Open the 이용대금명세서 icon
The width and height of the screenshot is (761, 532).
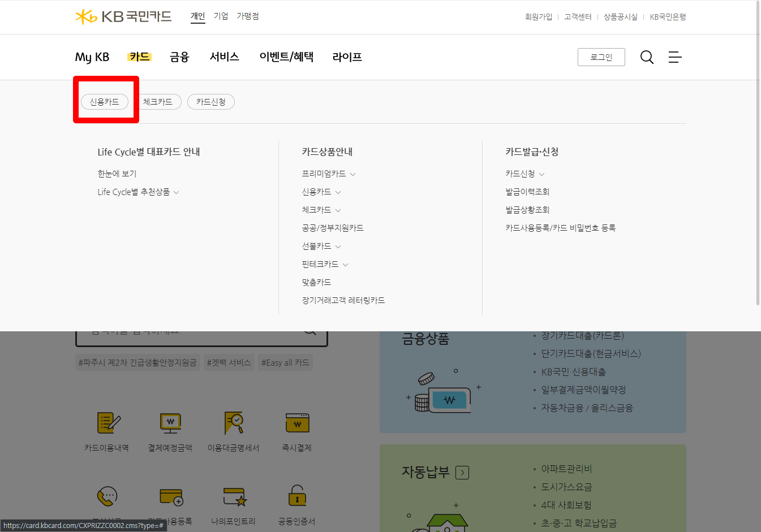point(234,423)
